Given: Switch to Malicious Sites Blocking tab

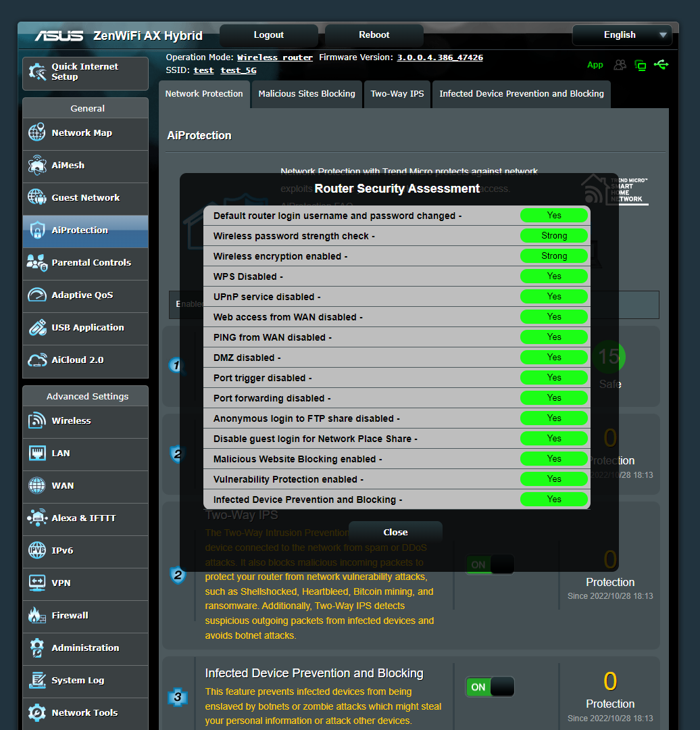Looking at the screenshot, I should [x=306, y=94].
